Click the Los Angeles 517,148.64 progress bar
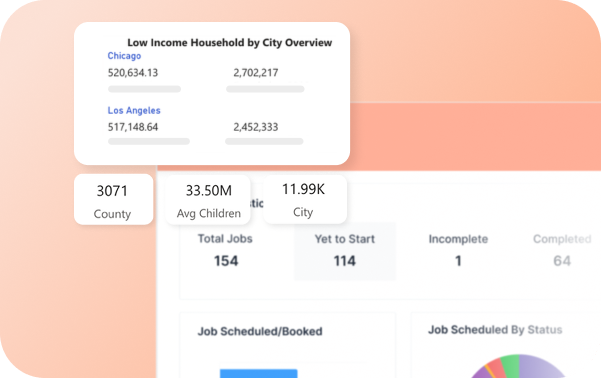The height and width of the screenshot is (378, 601). tap(149, 141)
